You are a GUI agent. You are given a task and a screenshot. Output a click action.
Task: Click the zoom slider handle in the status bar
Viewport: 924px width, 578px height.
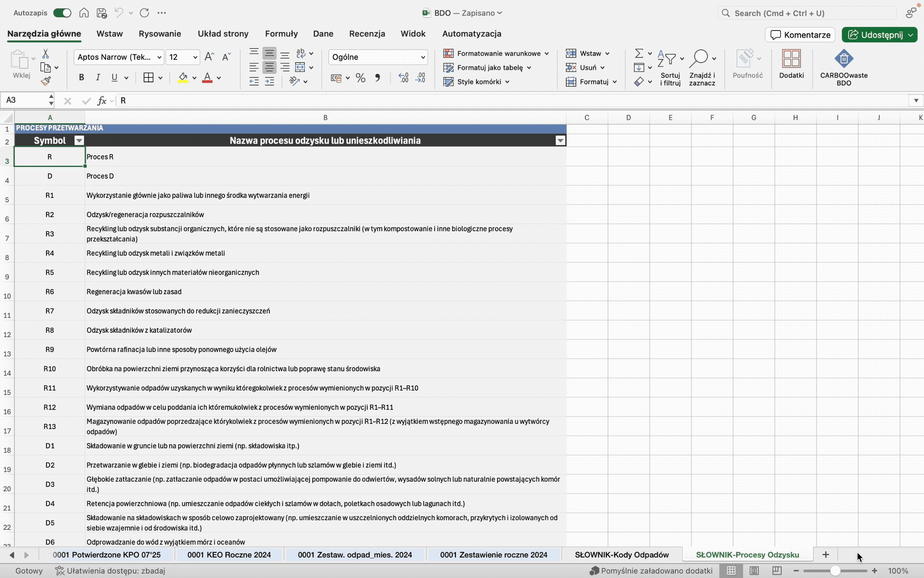[x=835, y=570]
